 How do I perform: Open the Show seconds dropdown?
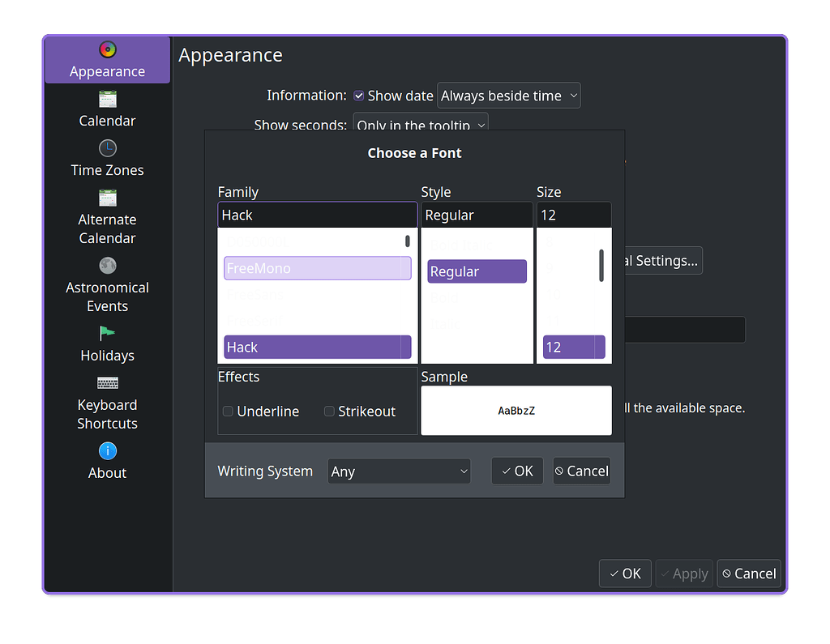[421, 125]
